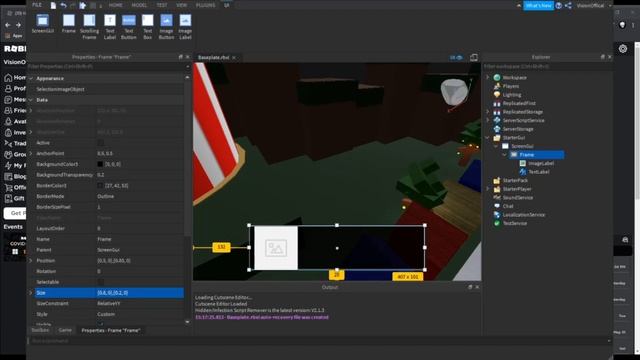Viewport: 640px width, 360px height.
Task: Open the SizeConstraint RelativeYY dropdown
Action: [x=140, y=303]
